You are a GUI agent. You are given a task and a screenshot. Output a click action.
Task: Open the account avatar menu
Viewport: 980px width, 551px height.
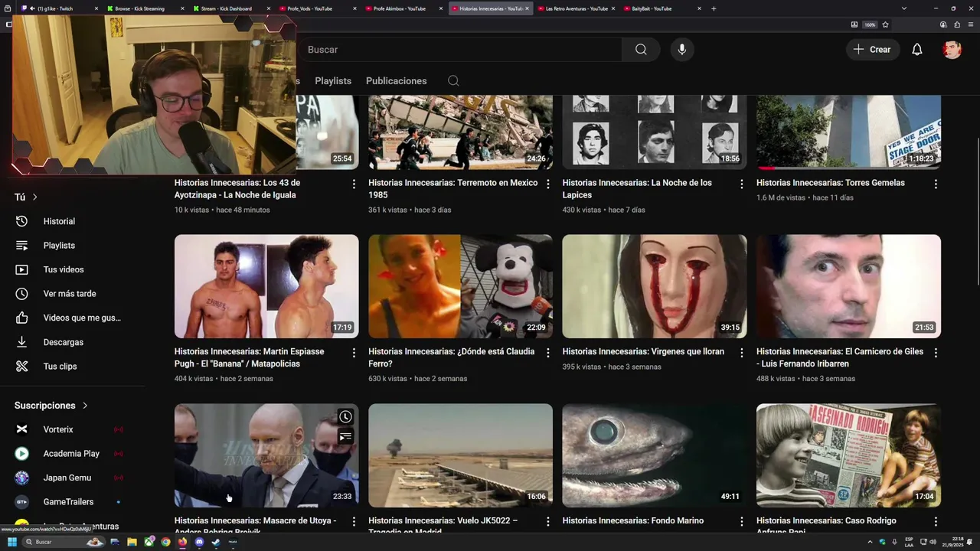tap(952, 50)
